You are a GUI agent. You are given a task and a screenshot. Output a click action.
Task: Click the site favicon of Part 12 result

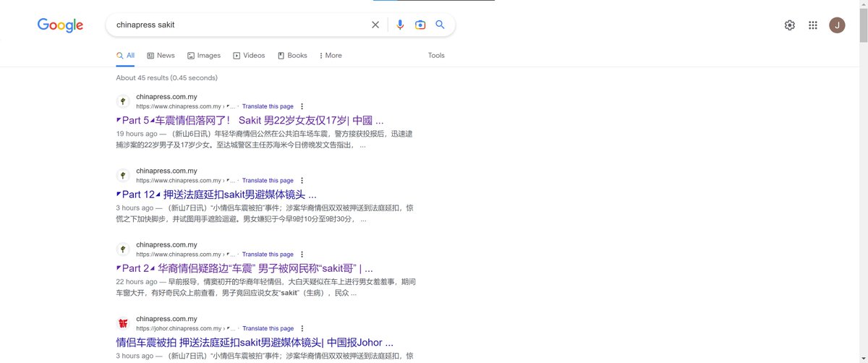click(124, 175)
